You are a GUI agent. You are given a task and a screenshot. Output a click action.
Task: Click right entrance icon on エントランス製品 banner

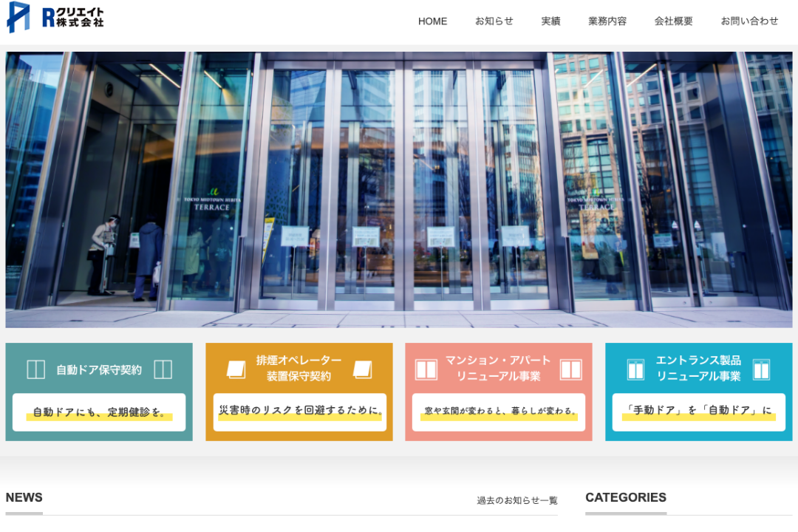coord(761,369)
